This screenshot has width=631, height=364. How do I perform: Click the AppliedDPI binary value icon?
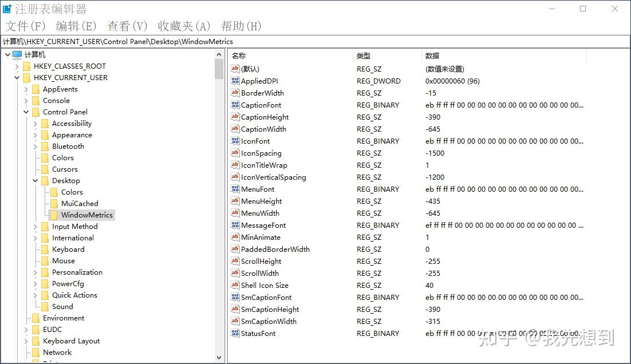click(x=235, y=81)
